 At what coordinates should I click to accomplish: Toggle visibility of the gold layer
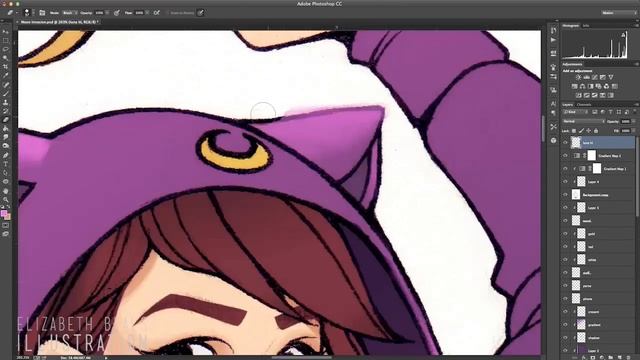(565, 234)
